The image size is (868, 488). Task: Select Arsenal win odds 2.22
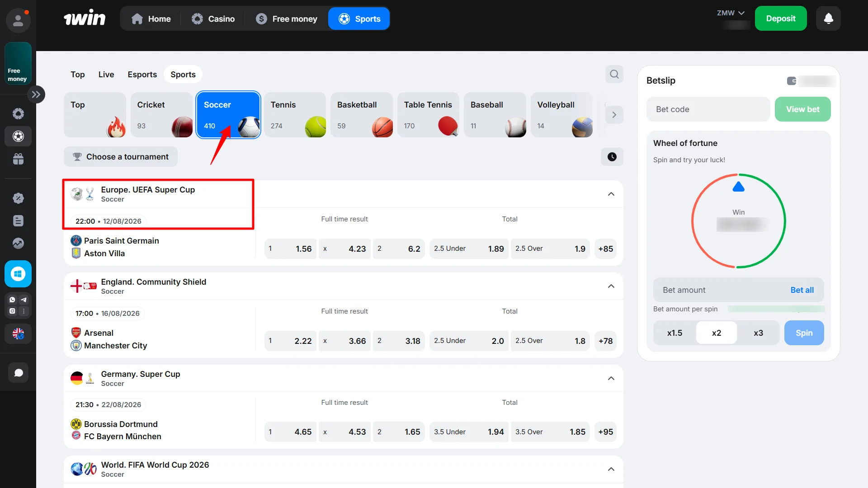point(290,341)
